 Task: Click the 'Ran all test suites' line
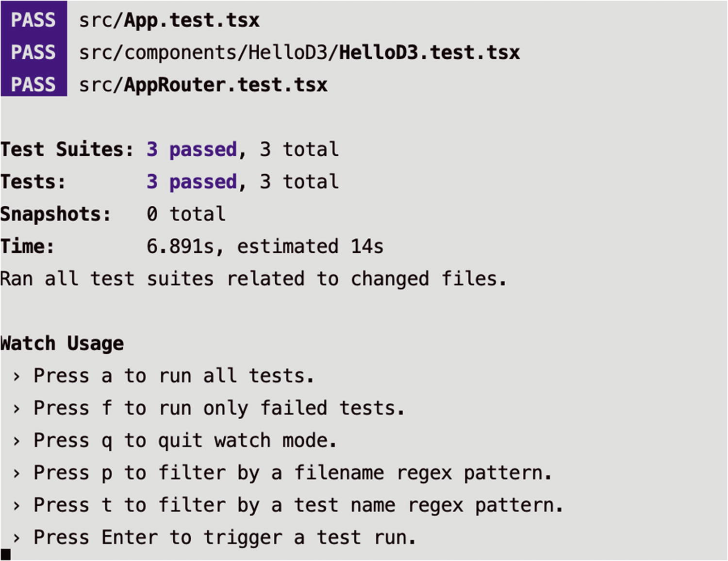[x=253, y=279]
